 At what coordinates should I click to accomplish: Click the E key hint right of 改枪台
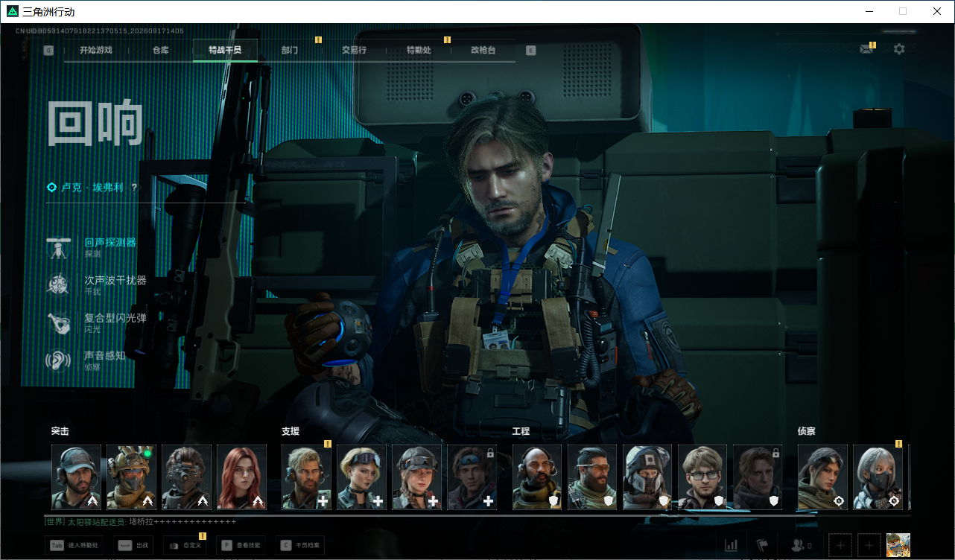pyautogui.click(x=530, y=51)
